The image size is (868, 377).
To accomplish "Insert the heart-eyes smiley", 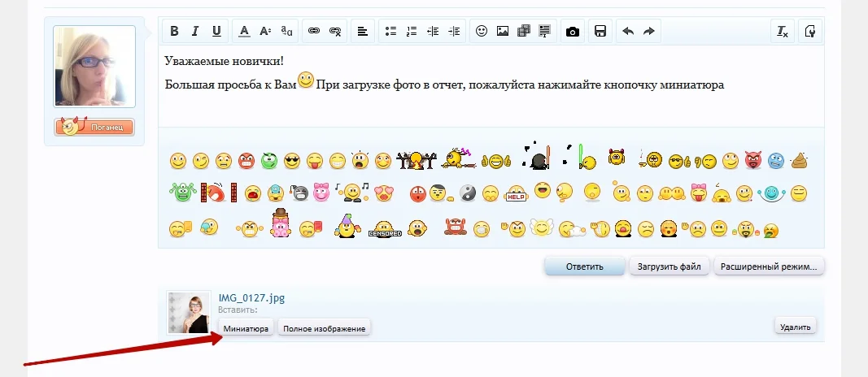I will tap(383, 193).
